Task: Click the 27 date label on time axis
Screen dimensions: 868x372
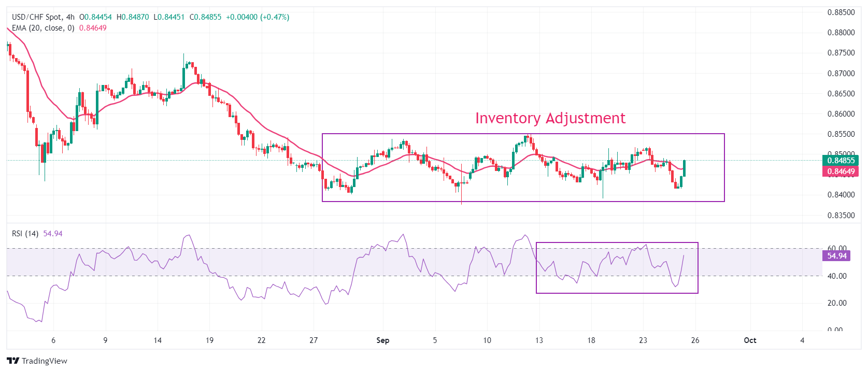Action: (313, 340)
